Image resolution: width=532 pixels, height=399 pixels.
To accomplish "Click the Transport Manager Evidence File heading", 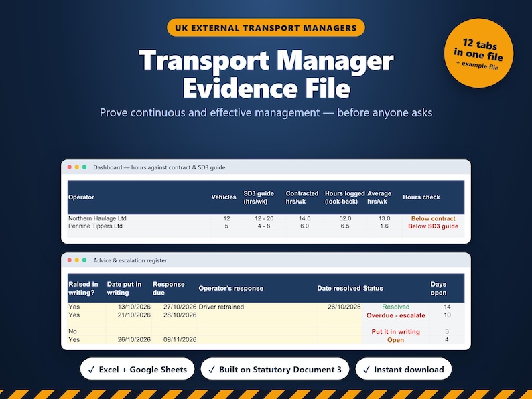I will (267, 74).
